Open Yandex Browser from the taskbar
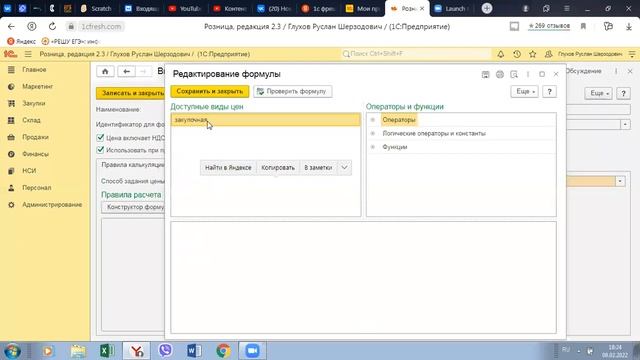Viewport: 640px width, 360px height. 137,351
